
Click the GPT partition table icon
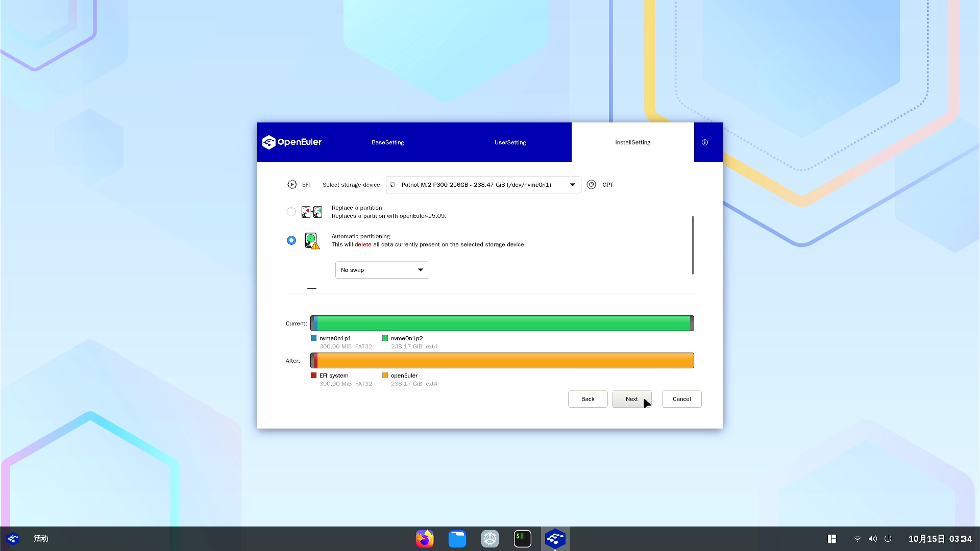coord(591,185)
